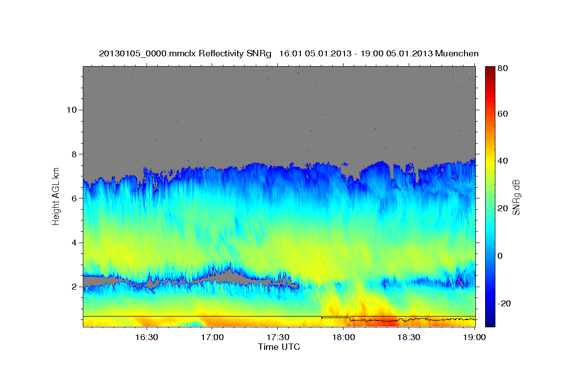Image resolution: width=588 pixels, height=392 pixels.
Task: Click the 18:00 time tick label
Action: [343, 337]
